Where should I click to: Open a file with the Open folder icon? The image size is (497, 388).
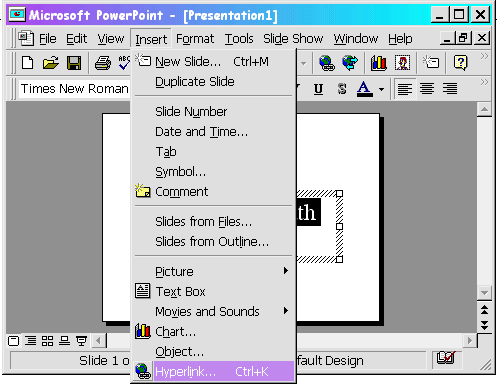coord(50,63)
